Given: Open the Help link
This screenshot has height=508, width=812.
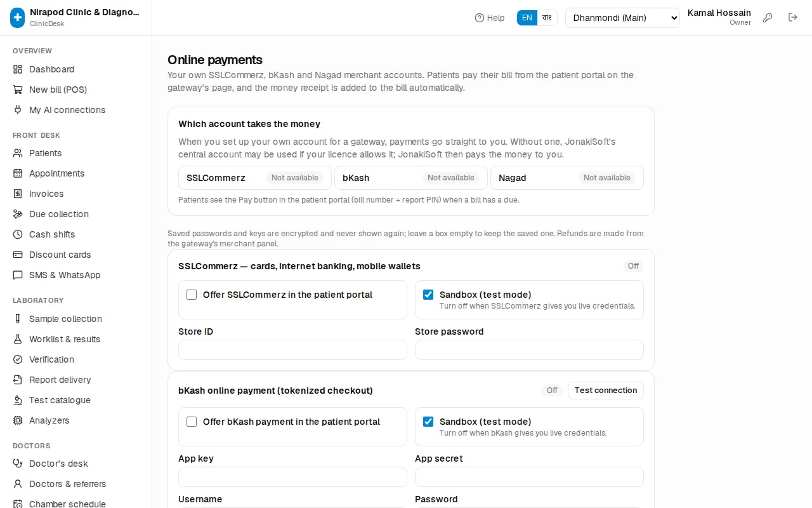Looking at the screenshot, I should point(490,18).
